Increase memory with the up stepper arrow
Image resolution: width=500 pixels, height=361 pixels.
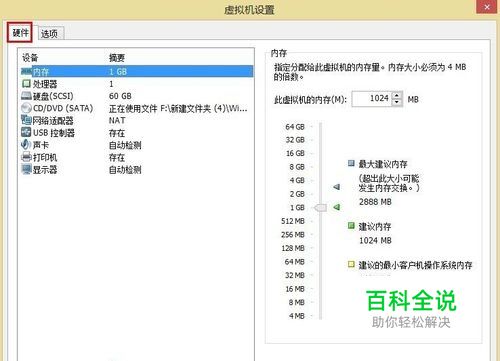click(397, 95)
